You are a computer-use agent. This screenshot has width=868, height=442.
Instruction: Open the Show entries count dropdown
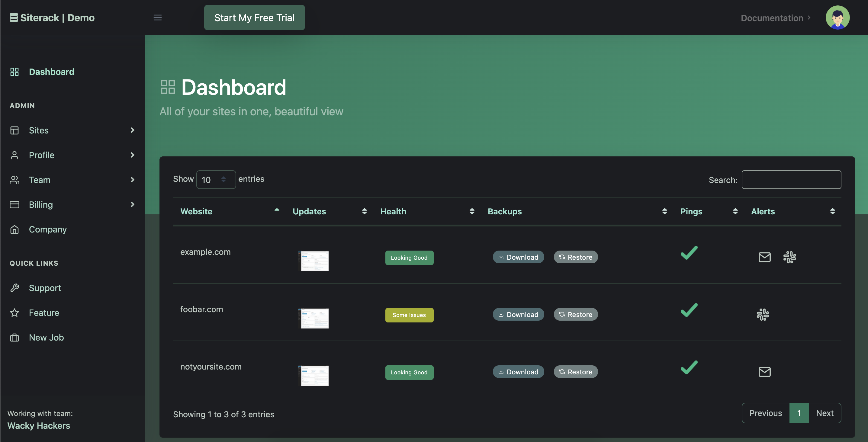(x=216, y=180)
